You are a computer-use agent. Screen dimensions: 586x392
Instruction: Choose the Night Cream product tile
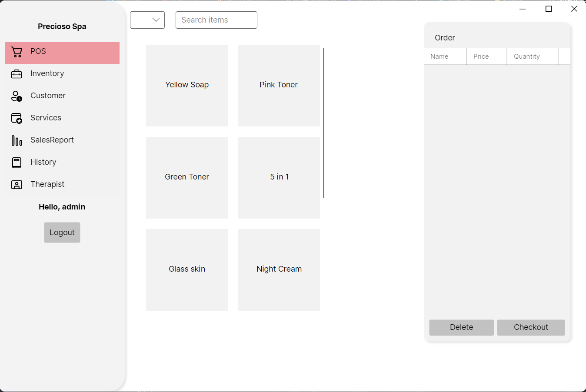[279, 269]
